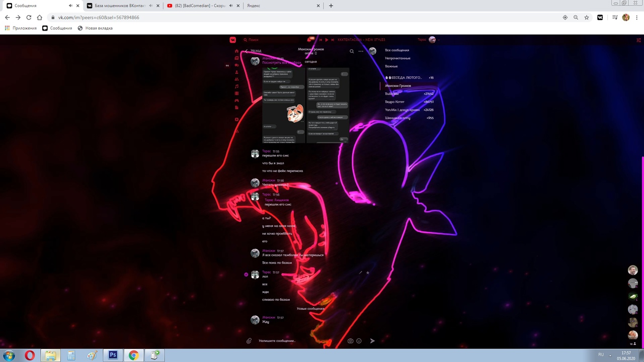644x362 pixels.
Task: Toggle the selection checkmark on Taras's message
Action: 246,275
